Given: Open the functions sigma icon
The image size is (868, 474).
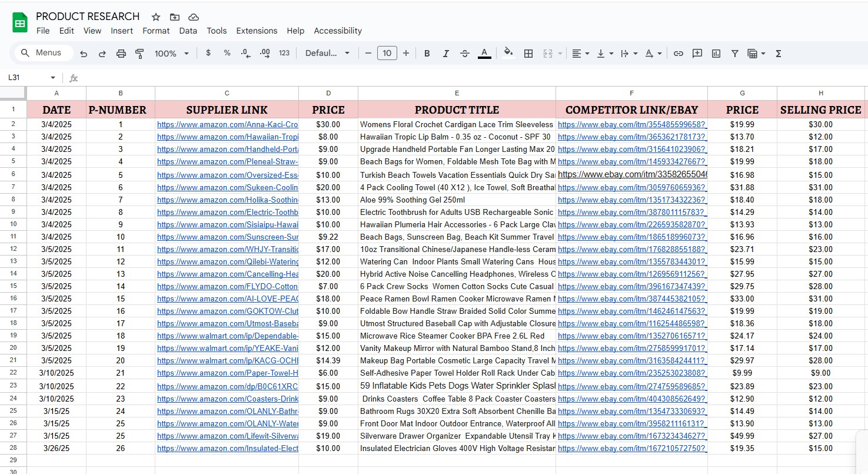Looking at the screenshot, I should [x=779, y=54].
